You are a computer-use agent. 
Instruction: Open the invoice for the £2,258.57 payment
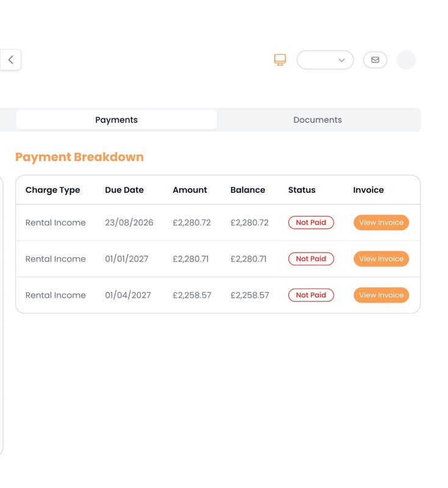[381, 295]
